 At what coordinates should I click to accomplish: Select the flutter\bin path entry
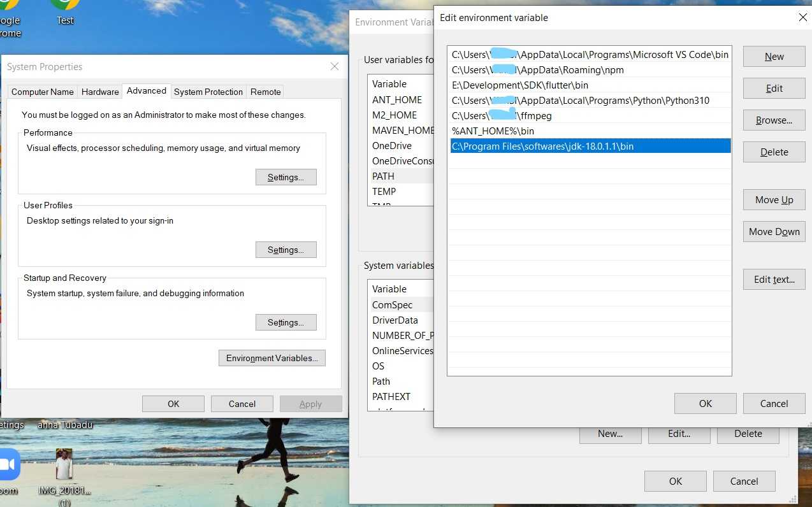coord(590,85)
